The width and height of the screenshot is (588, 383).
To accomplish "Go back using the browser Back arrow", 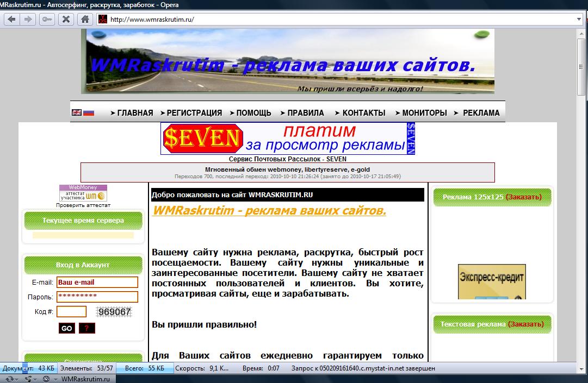I will click(x=11, y=19).
